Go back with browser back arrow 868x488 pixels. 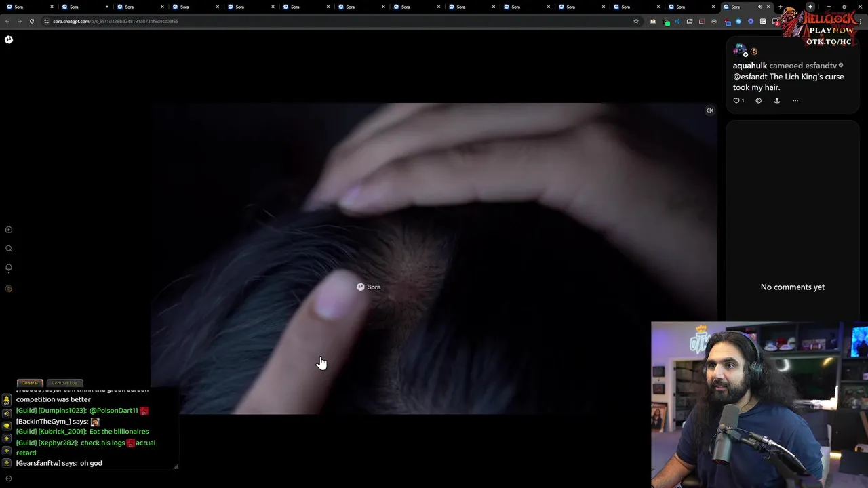(7, 21)
